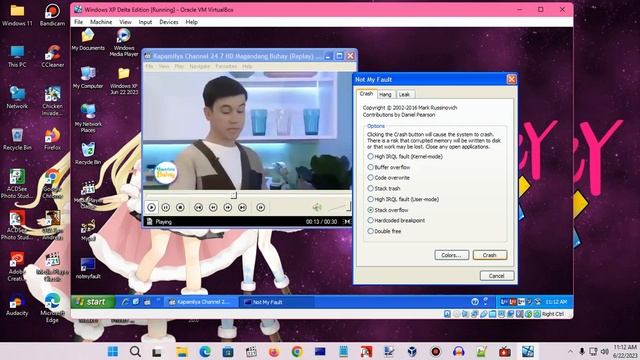Viewport: 640px width, 360px height.
Task: Click the Play button in media player
Action: [151, 207]
